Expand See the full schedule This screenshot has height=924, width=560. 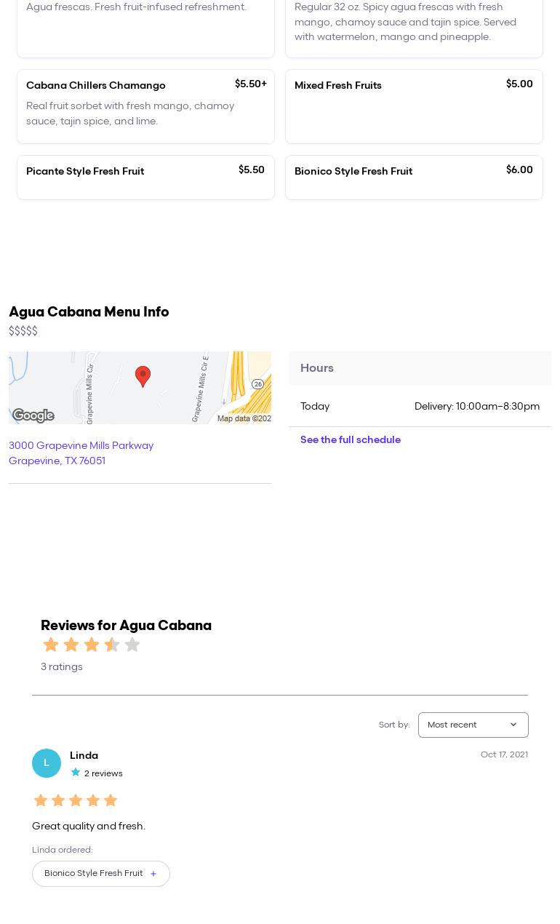click(x=351, y=440)
